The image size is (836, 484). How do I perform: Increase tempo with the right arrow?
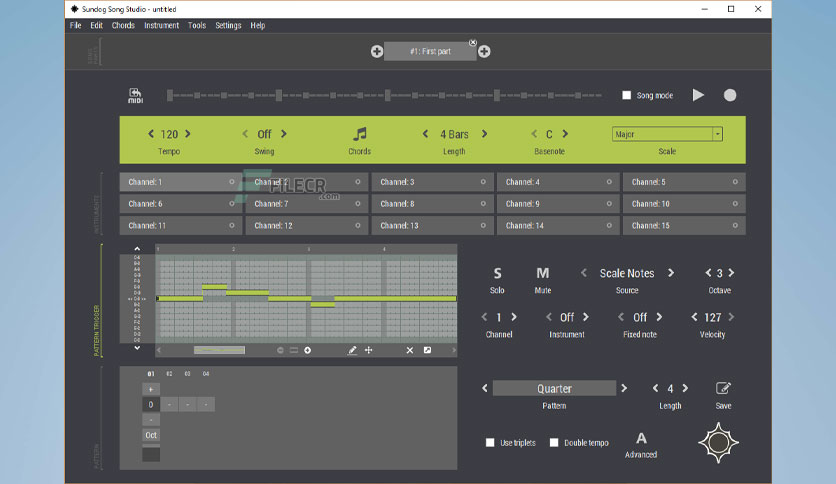(x=188, y=134)
